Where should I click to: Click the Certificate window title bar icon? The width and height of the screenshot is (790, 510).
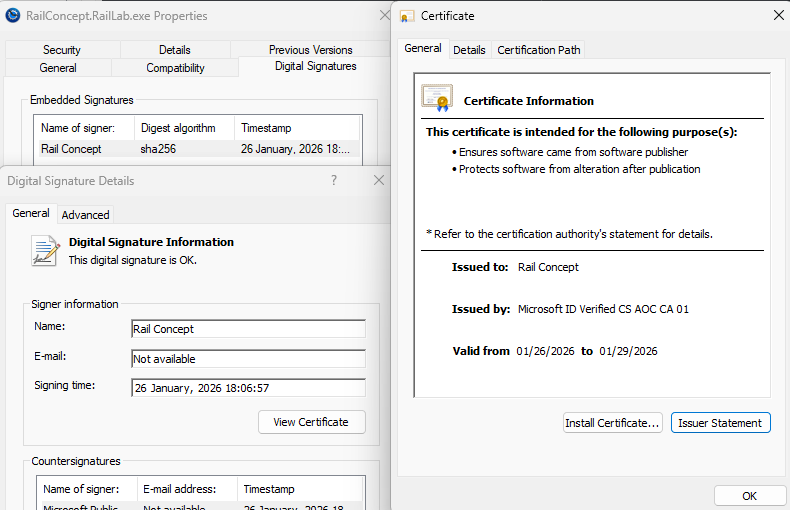point(407,16)
